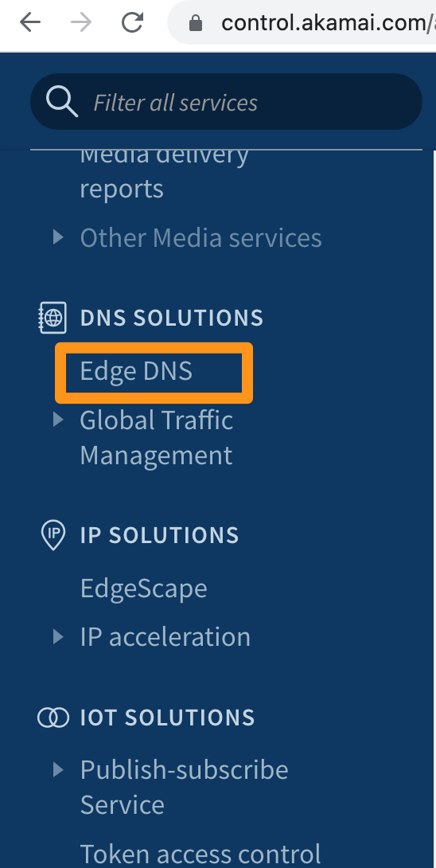Click the IoT Solutions interlocking rings icon

[53, 717]
